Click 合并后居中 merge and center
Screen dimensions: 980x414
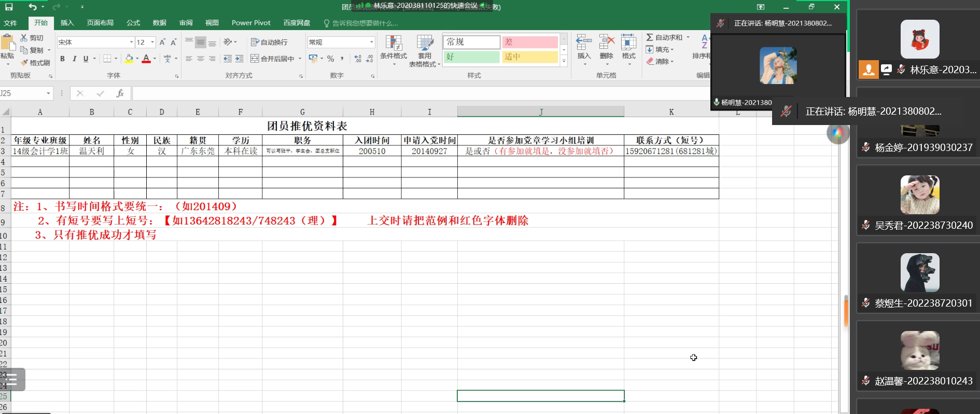(x=272, y=59)
